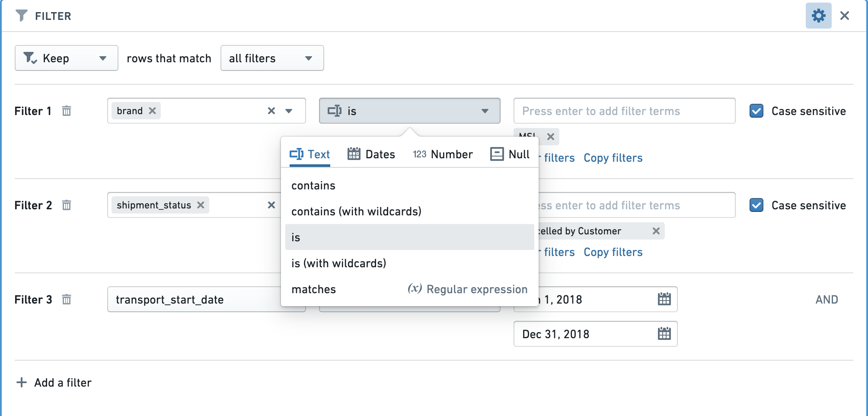Switch to the Null tab
Viewport: 868px width, 416px height.
[510, 154]
